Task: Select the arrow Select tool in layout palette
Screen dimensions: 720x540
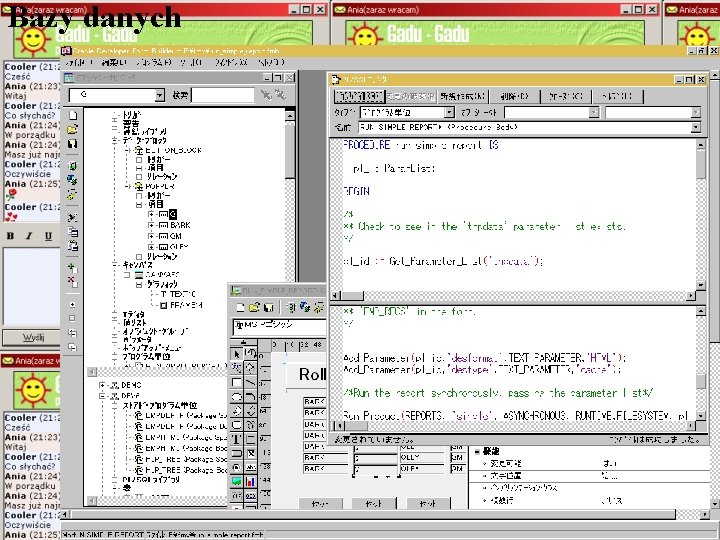Action: click(x=236, y=354)
